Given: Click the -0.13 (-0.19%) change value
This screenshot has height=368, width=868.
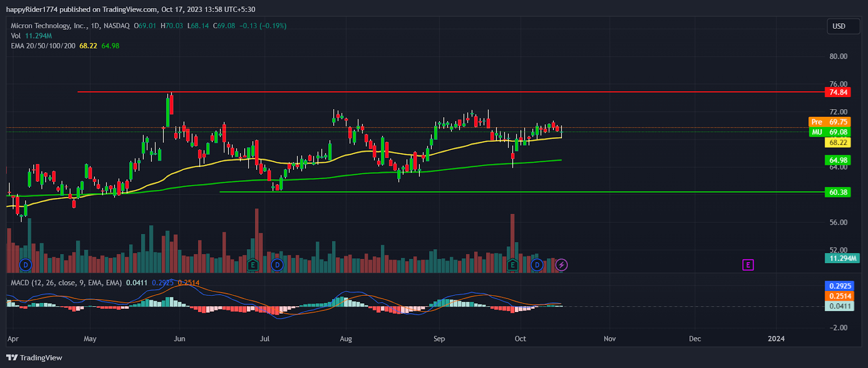Looking at the screenshot, I should pyautogui.click(x=263, y=26).
